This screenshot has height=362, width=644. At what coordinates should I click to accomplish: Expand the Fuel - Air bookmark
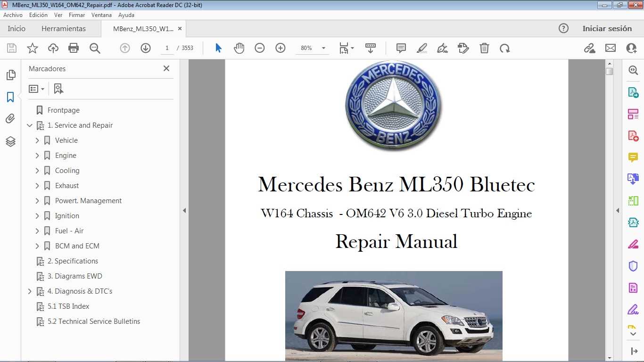tap(37, 231)
